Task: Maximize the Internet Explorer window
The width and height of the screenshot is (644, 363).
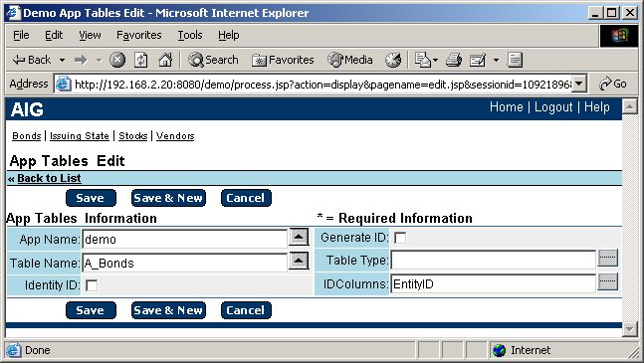Action: [611, 13]
